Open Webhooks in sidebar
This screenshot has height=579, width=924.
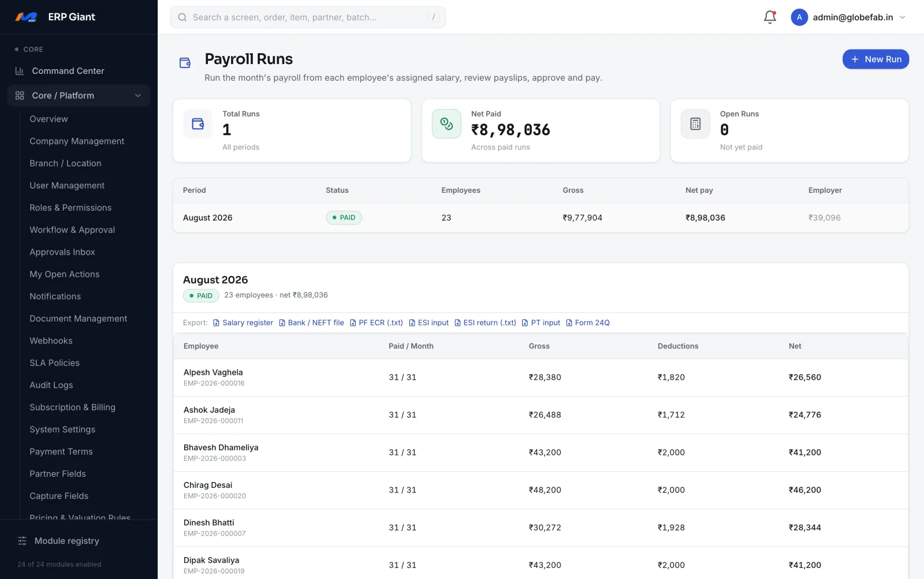(x=51, y=341)
